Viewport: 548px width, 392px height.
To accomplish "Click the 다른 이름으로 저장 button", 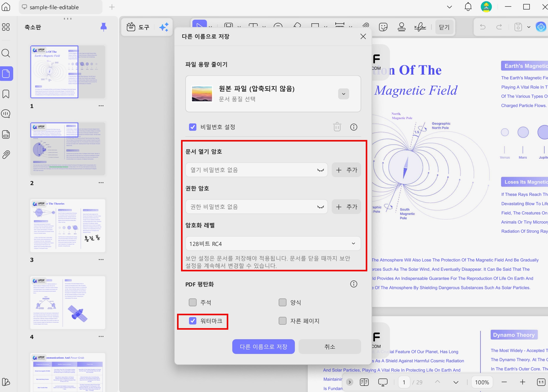I will pos(264,347).
